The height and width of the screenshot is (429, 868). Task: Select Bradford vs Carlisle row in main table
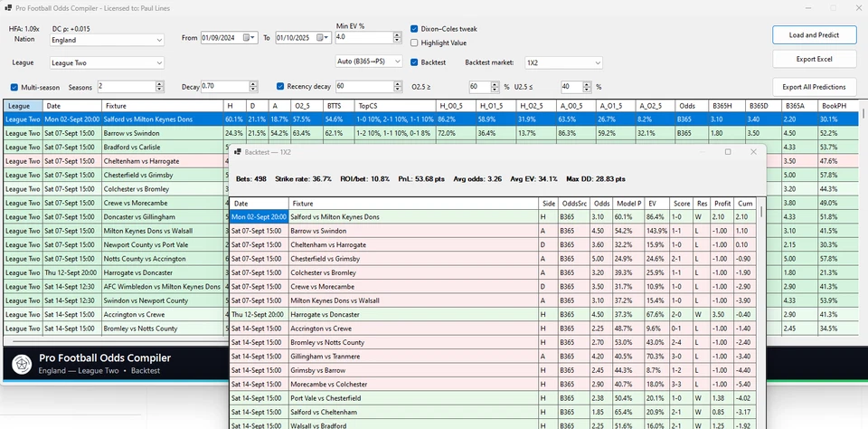pyautogui.click(x=430, y=148)
